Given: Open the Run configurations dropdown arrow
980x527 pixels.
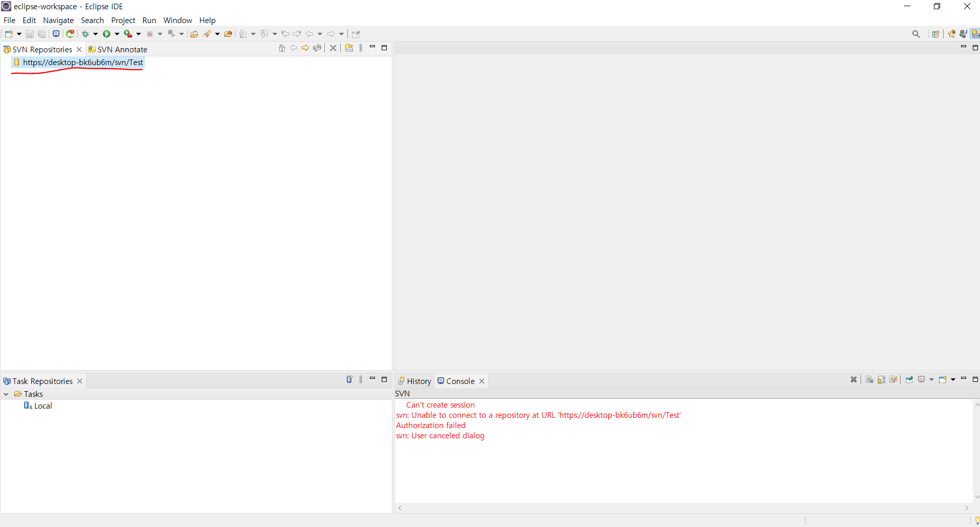Looking at the screenshot, I should [x=117, y=34].
